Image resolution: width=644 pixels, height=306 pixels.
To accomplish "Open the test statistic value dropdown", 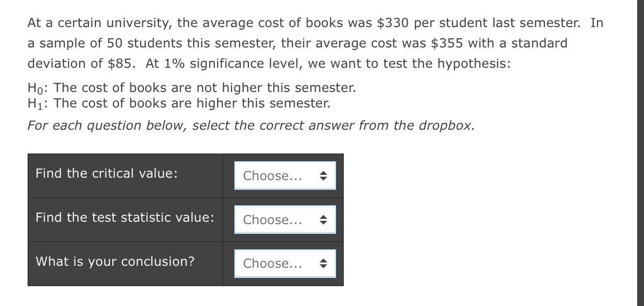I will point(285,219).
